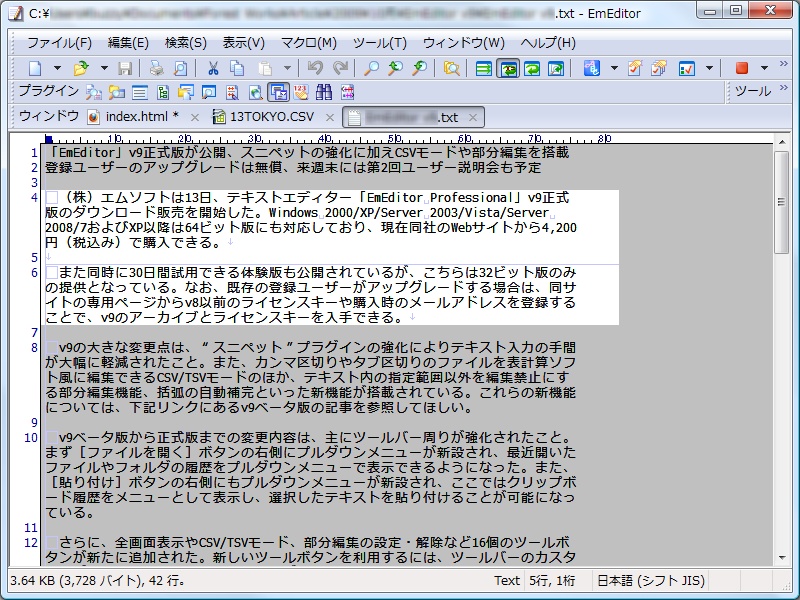The image size is (800, 600).
Task: Expand the configuration selector arrow beside ABC icon
Action: (614, 68)
